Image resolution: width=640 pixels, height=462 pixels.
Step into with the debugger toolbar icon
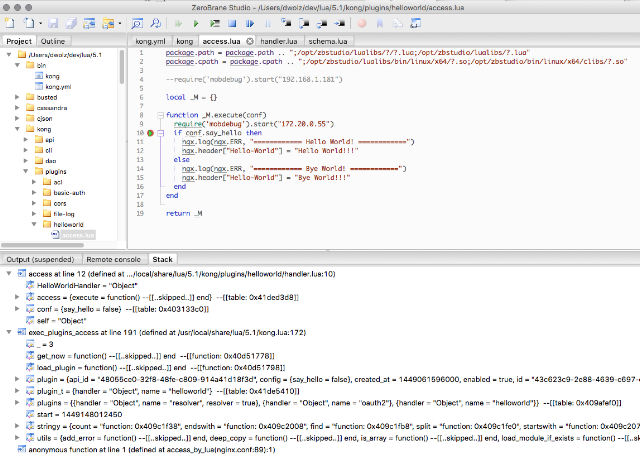click(x=286, y=23)
